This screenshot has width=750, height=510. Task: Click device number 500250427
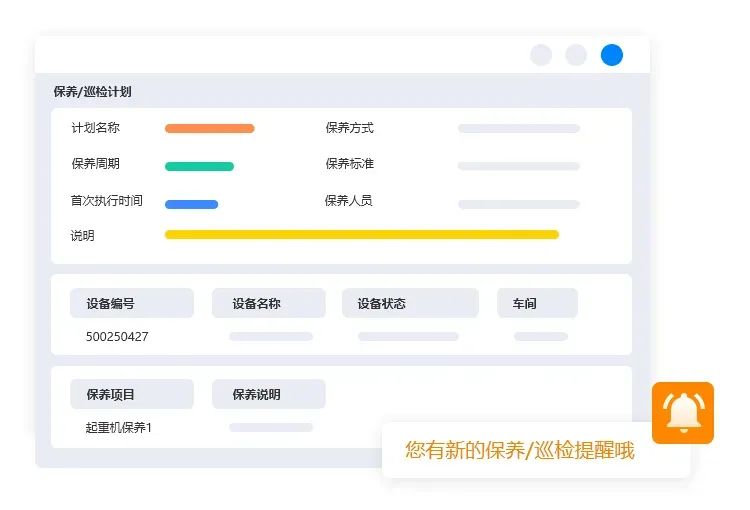[117, 336]
